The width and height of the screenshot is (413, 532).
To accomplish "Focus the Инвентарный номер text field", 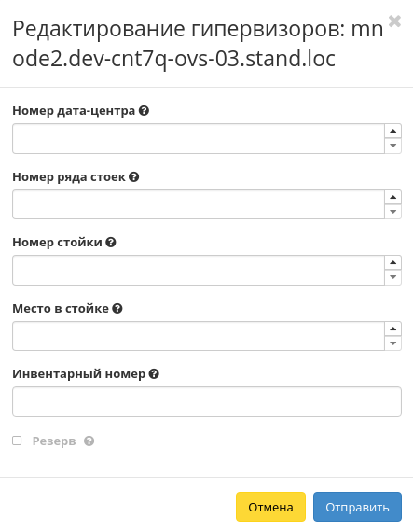I will (207, 401).
